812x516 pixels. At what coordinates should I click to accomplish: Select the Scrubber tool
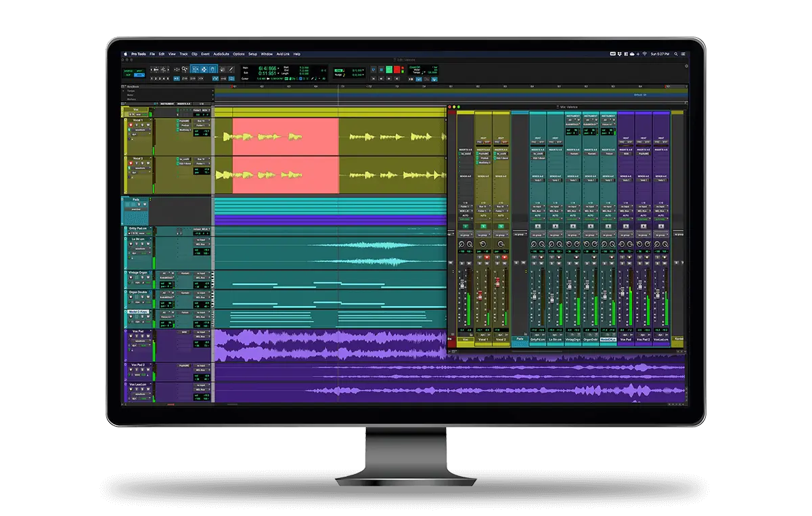(223, 68)
